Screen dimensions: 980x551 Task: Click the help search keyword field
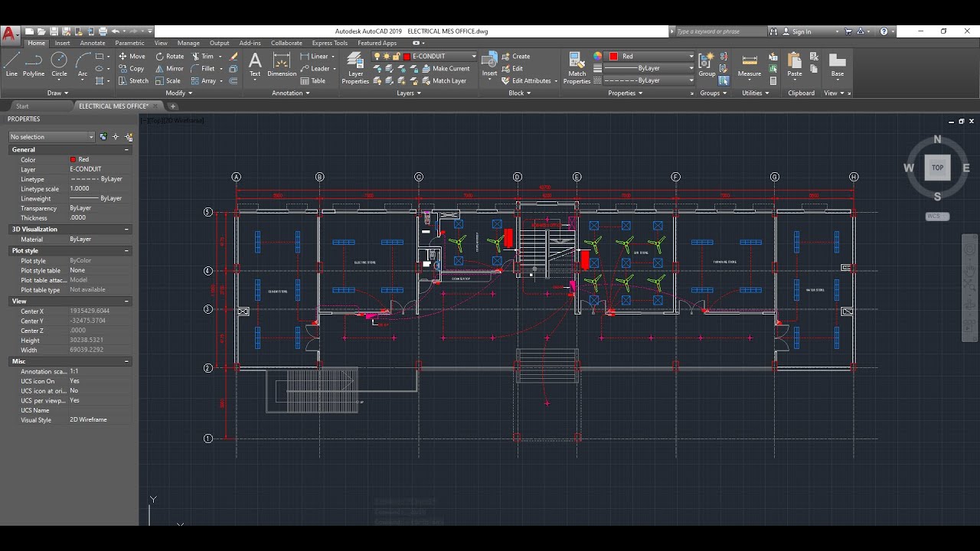pyautogui.click(x=720, y=31)
